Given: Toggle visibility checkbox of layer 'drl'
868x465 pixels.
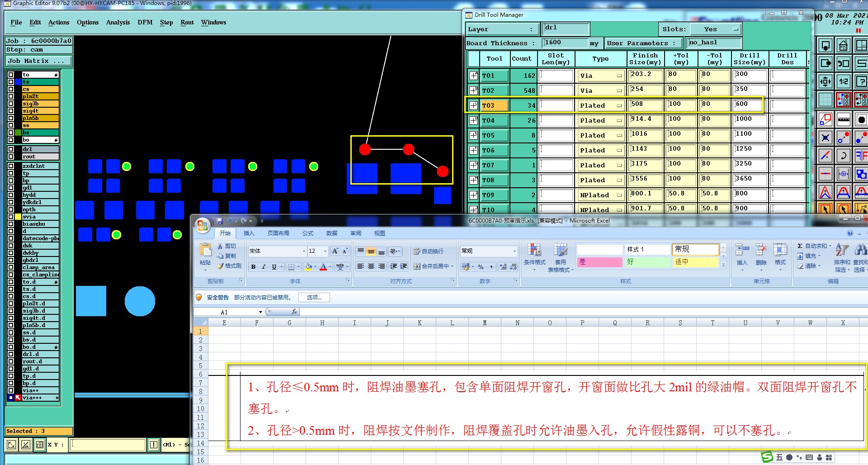Looking at the screenshot, I should pyautogui.click(x=10, y=149).
